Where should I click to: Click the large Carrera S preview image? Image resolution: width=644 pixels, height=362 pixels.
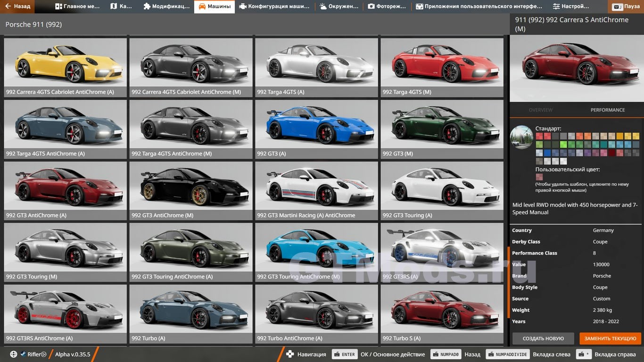point(577,69)
